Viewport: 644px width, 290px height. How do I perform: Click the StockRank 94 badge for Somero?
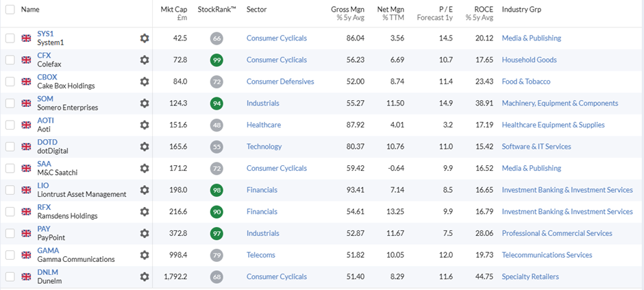(217, 104)
